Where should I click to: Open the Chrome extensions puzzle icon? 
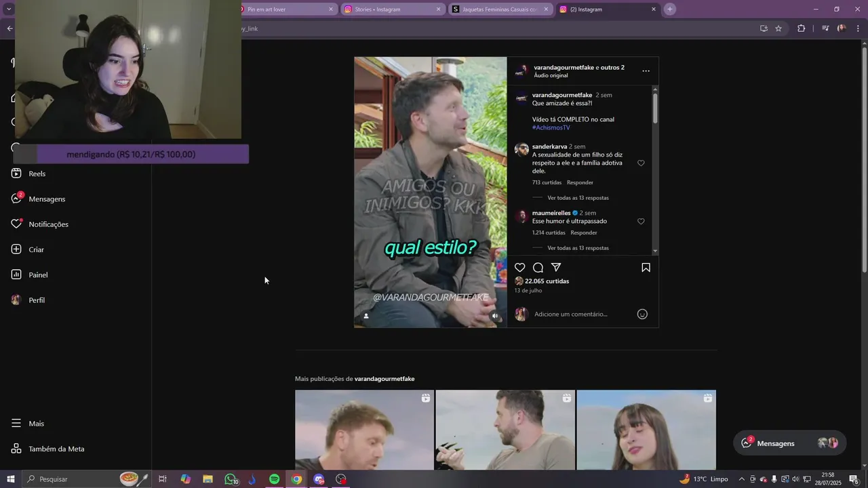tap(802, 28)
